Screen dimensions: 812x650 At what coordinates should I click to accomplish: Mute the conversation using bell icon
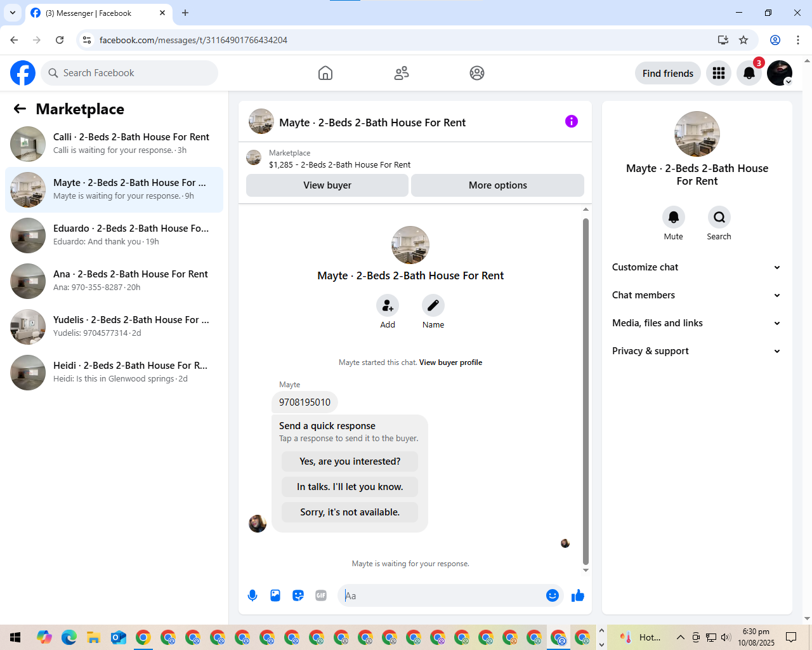click(x=674, y=217)
